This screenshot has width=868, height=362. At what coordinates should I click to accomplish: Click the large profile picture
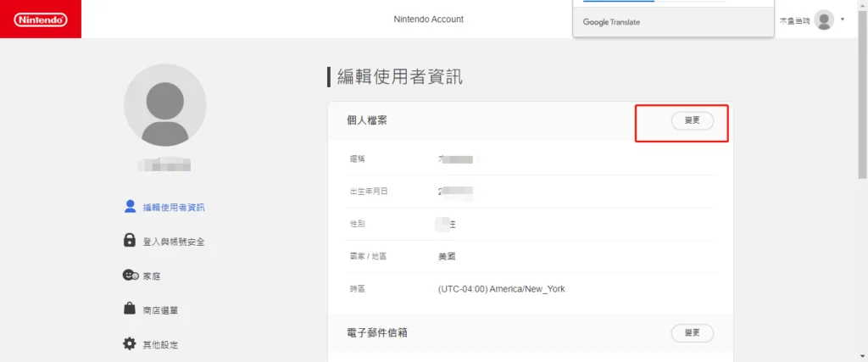point(165,104)
